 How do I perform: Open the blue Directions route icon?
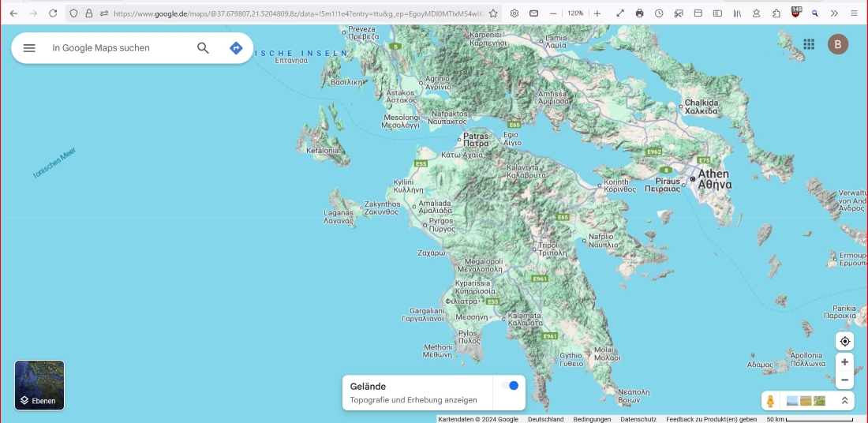click(x=235, y=48)
